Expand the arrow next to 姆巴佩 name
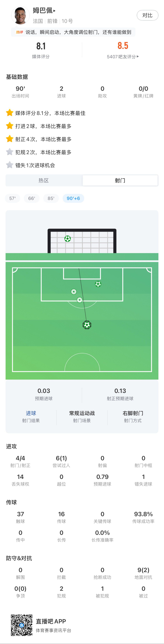Viewport: 164px width, 644px height. (x=54, y=11)
